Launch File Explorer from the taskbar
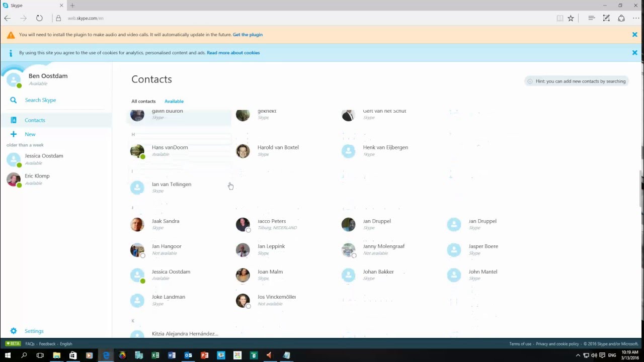 57,355
